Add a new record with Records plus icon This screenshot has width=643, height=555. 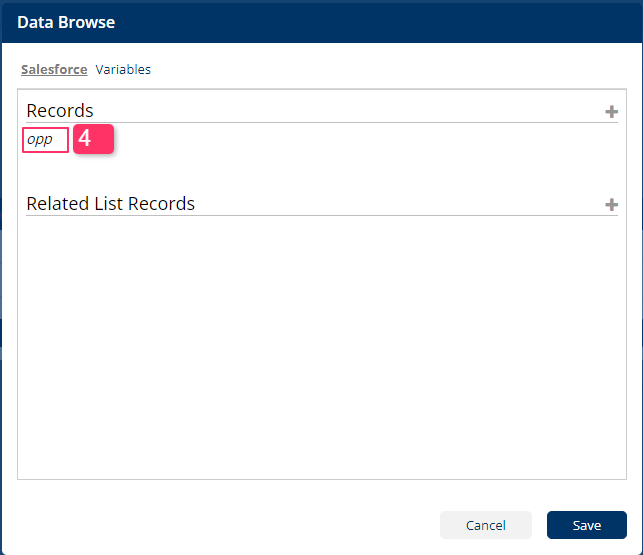coord(611,112)
